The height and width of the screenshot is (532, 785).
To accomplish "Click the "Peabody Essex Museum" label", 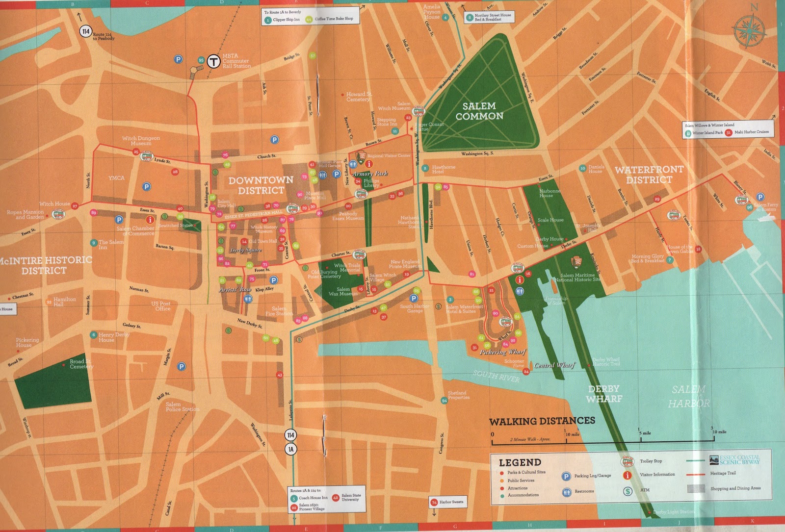I will pos(348,216).
